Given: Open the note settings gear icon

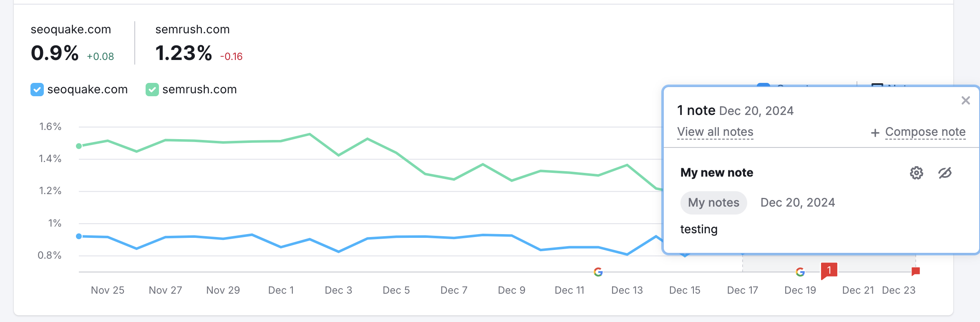Looking at the screenshot, I should [x=916, y=173].
